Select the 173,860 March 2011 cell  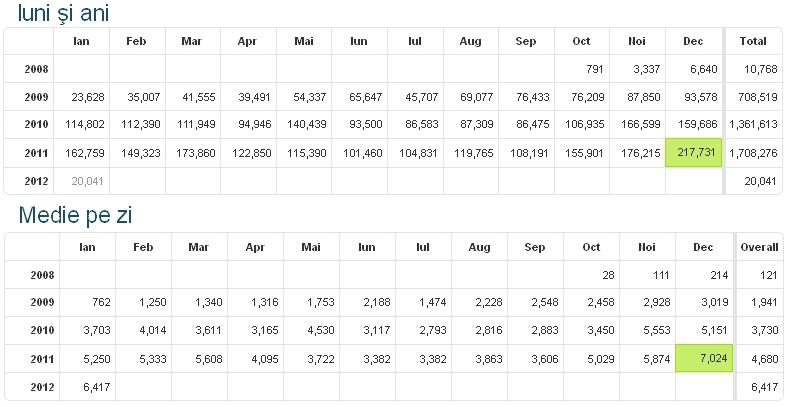click(195, 153)
